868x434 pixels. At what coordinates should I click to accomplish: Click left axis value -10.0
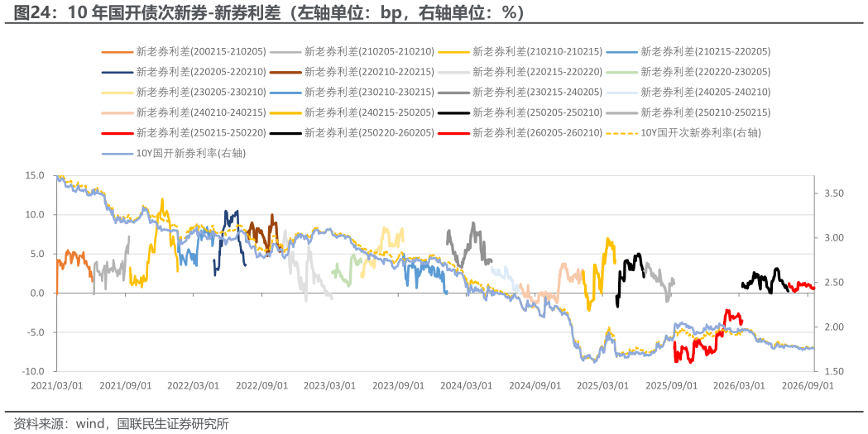point(32,371)
